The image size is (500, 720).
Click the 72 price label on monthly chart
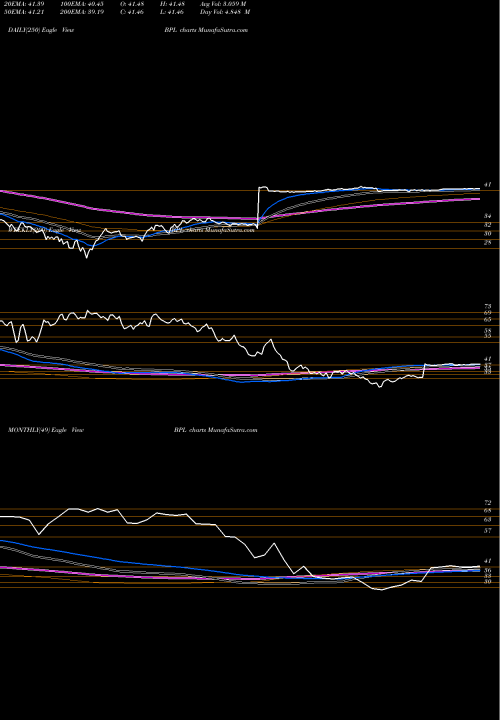coord(488,503)
